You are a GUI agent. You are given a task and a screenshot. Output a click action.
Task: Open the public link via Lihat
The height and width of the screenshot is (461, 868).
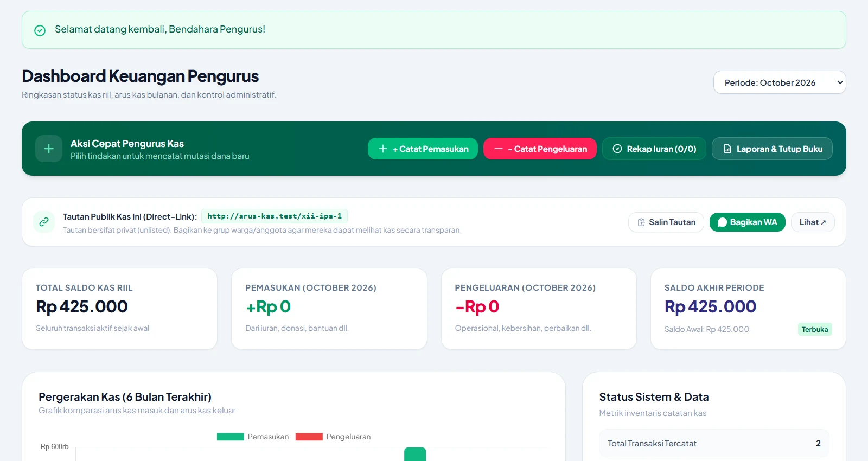[x=813, y=222]
